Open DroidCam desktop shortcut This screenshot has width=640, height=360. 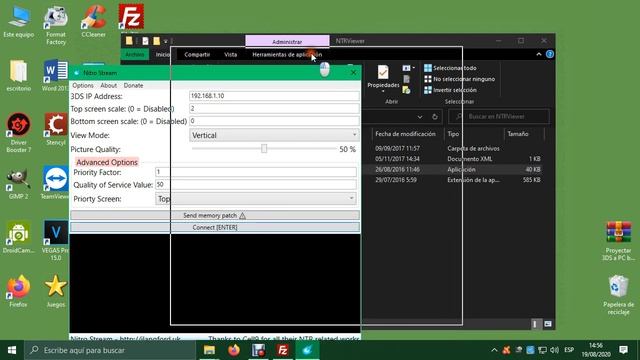click(x=19, y=237)
